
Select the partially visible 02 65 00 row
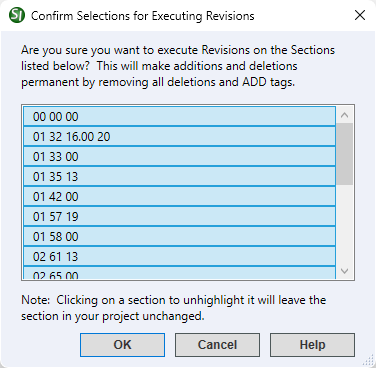point(179,273)
